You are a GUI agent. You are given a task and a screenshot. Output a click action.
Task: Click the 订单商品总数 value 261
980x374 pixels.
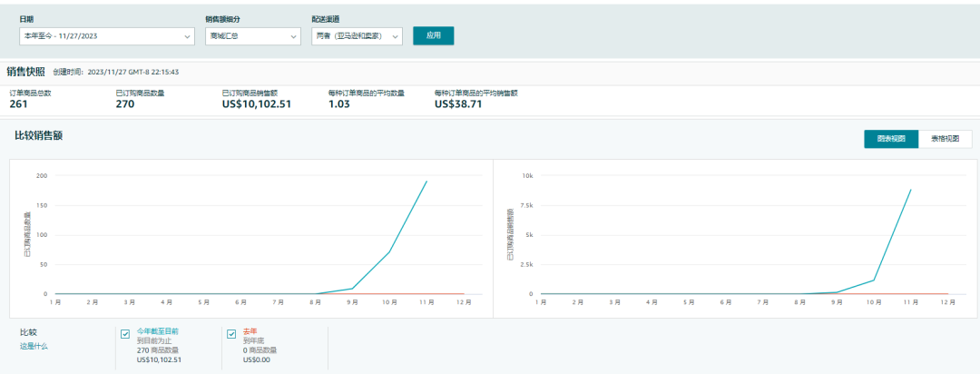coord(19,103)
